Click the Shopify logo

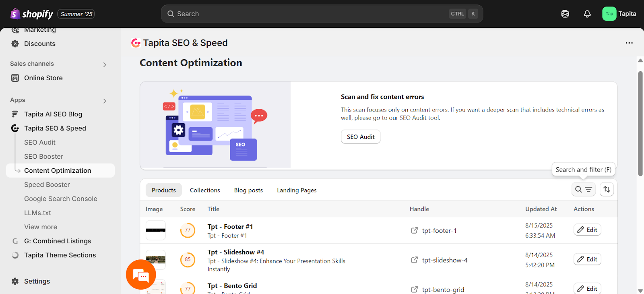pos(31,14)
